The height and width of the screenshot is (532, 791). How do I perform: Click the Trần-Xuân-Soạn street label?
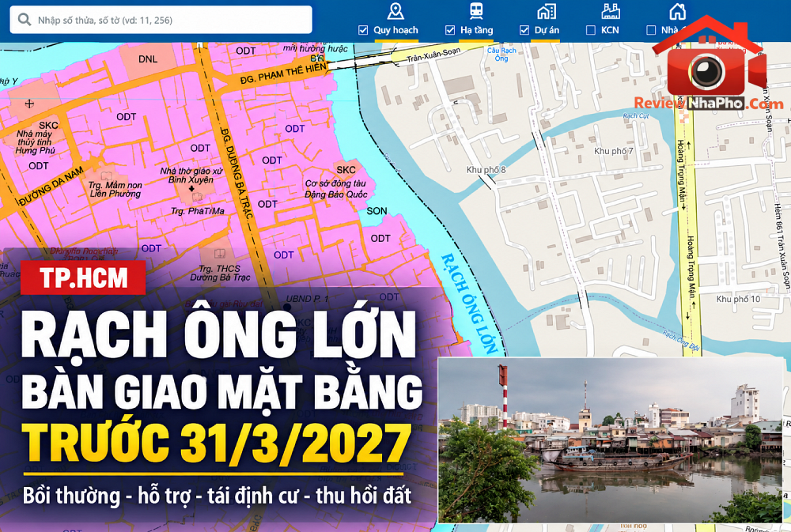pyautogui.click(x=433, y=55)
